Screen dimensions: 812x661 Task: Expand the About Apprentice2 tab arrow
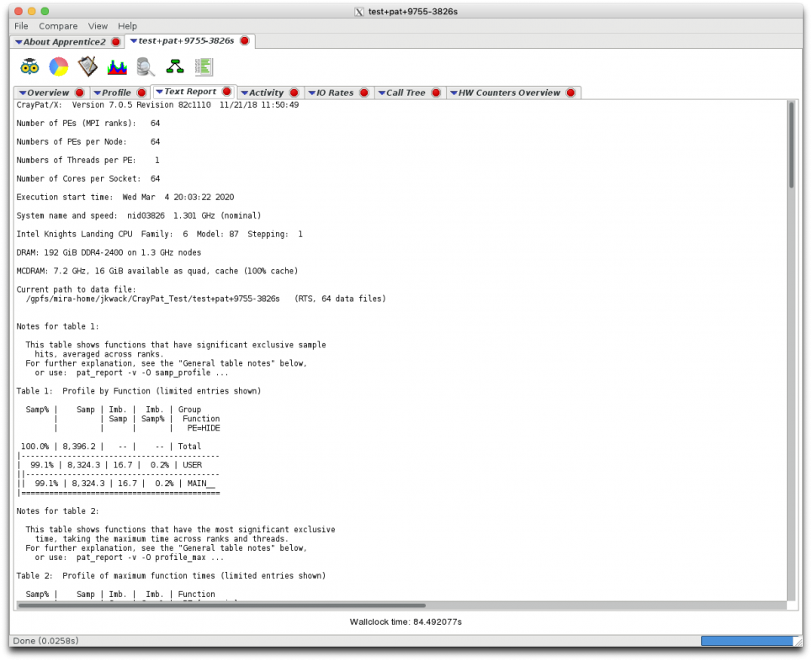tap(19, 41)
